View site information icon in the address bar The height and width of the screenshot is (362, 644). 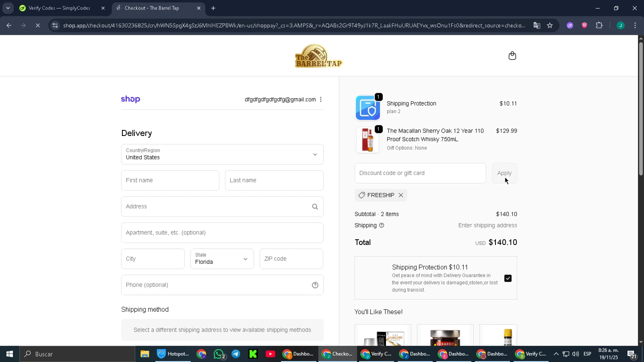55,25
